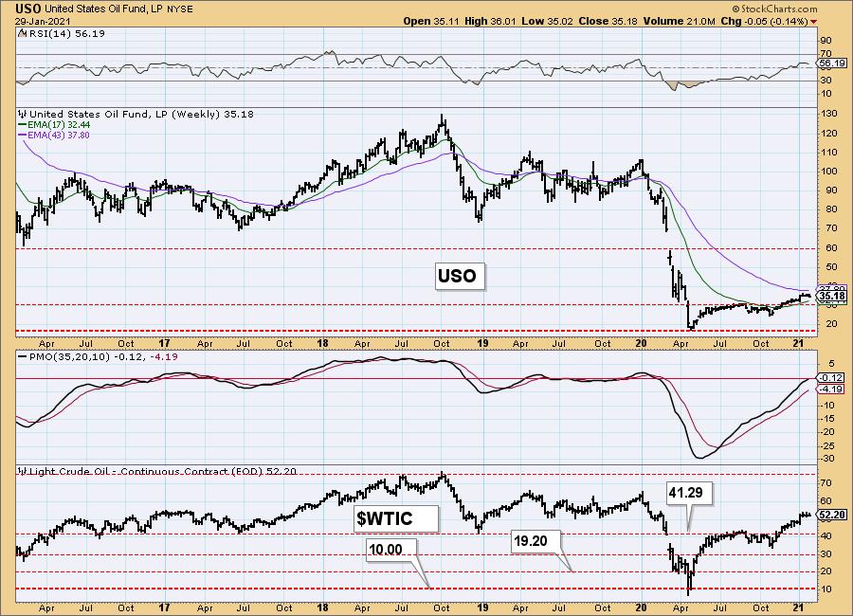
Task: Click the 130 level on price scale
Action: [828, 115]
